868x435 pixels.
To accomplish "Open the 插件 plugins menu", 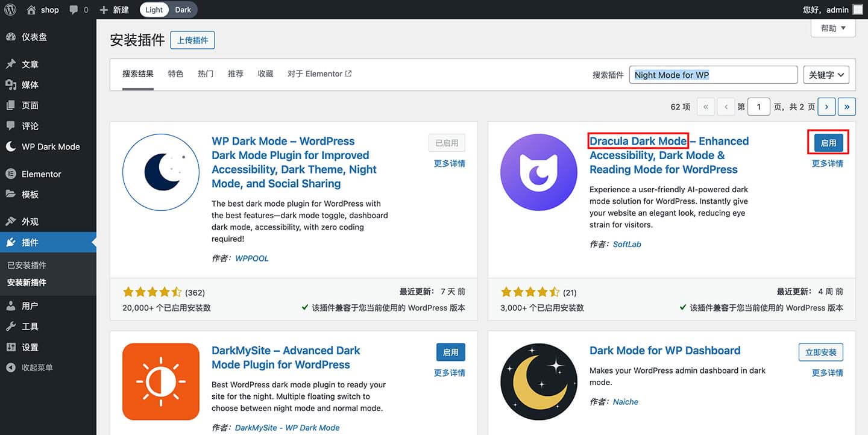I will 48,242.
